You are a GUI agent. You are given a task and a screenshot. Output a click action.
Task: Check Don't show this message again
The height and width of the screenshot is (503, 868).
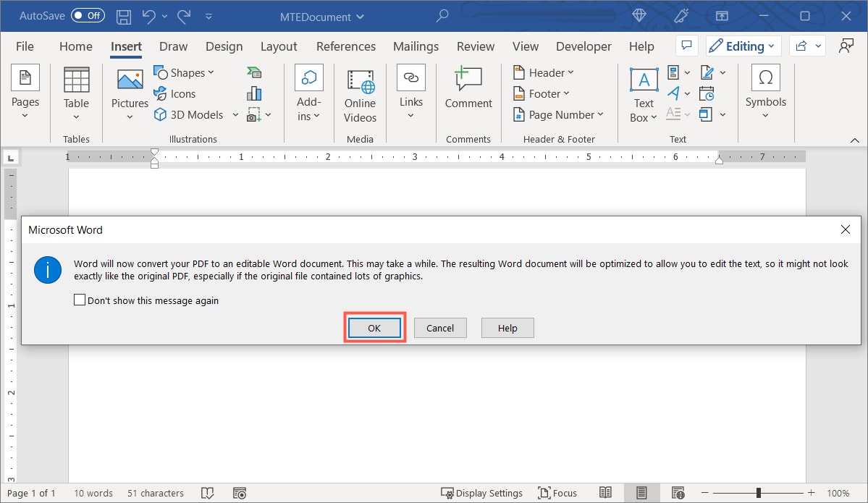click(80, 300)
